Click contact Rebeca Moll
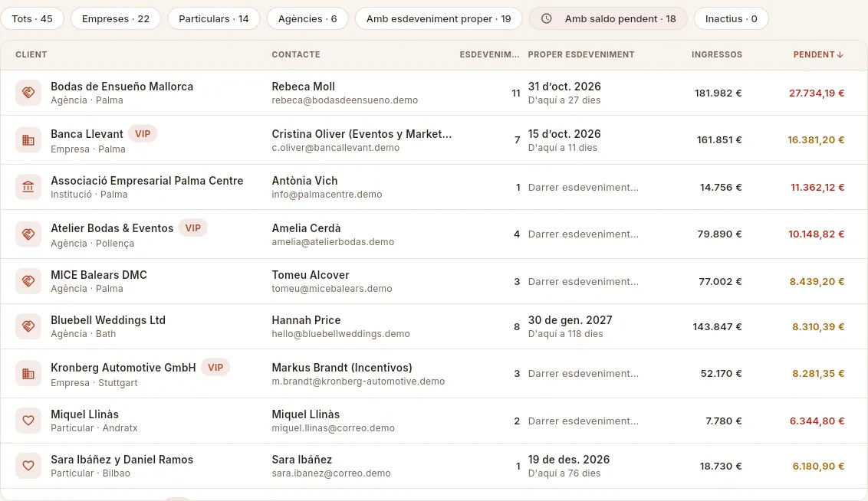Viewport: 868px width, 501px height. (304, 87)
